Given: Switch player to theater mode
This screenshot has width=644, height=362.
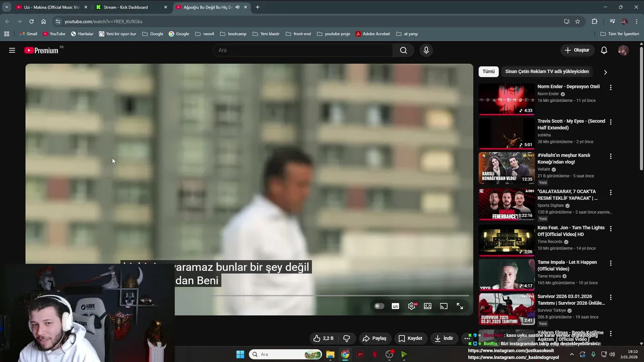Looking at the screenshot, I should [x=428, y=306].
